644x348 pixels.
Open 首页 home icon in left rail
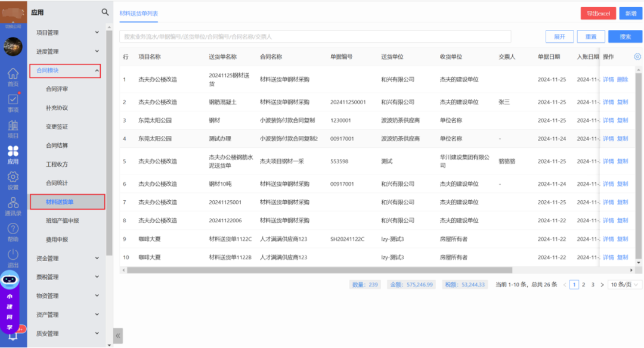pyautogui.click(x=13, y=74)
